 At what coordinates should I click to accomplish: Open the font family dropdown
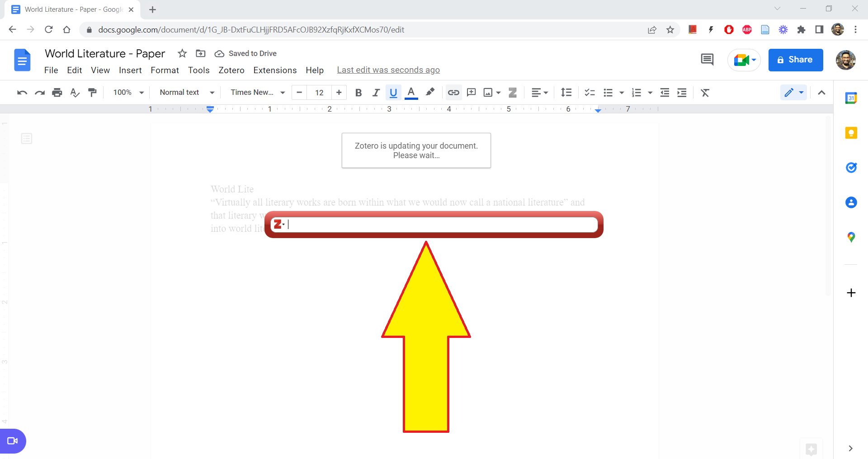pos(256,93)
